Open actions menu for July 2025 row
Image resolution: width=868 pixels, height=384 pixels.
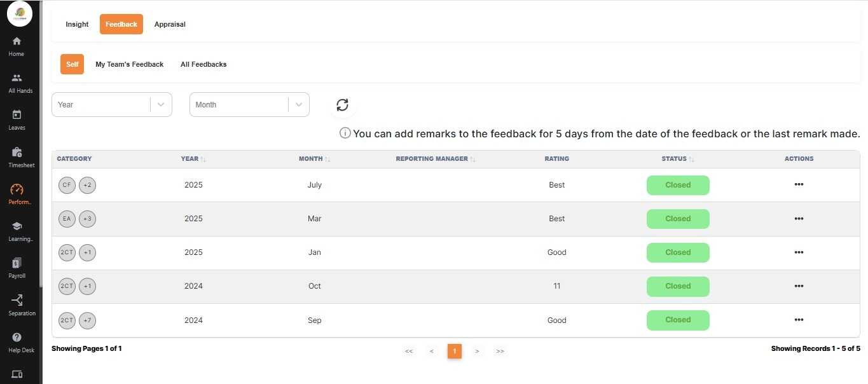(799, 184)
